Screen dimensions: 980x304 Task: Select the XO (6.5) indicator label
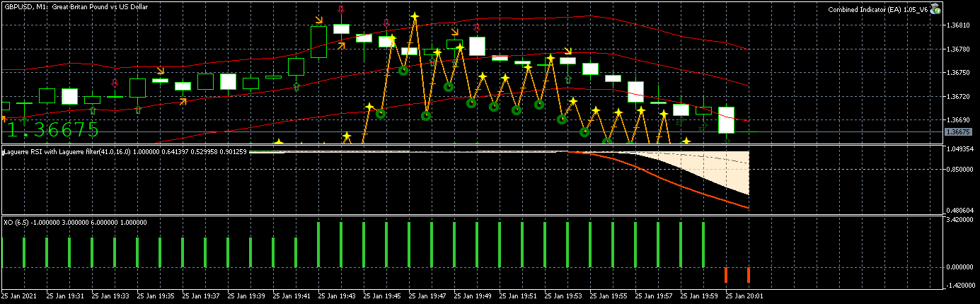coord(75,222)
